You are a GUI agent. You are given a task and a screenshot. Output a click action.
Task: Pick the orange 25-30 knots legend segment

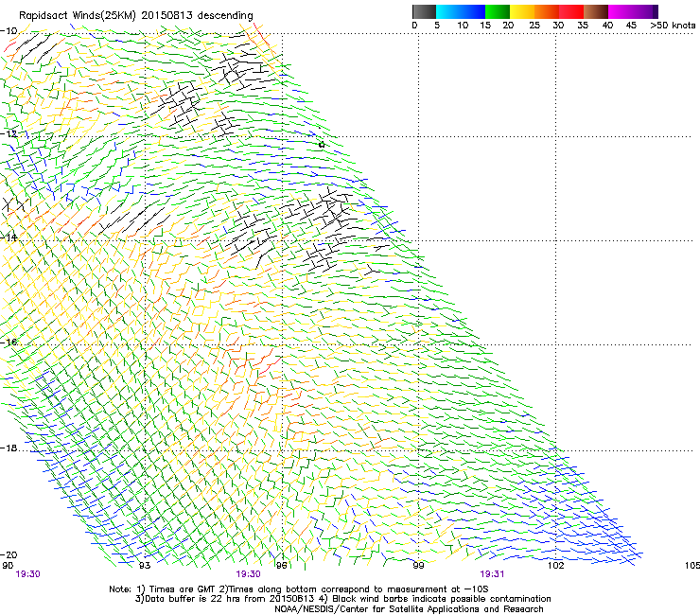coord(547,11)
